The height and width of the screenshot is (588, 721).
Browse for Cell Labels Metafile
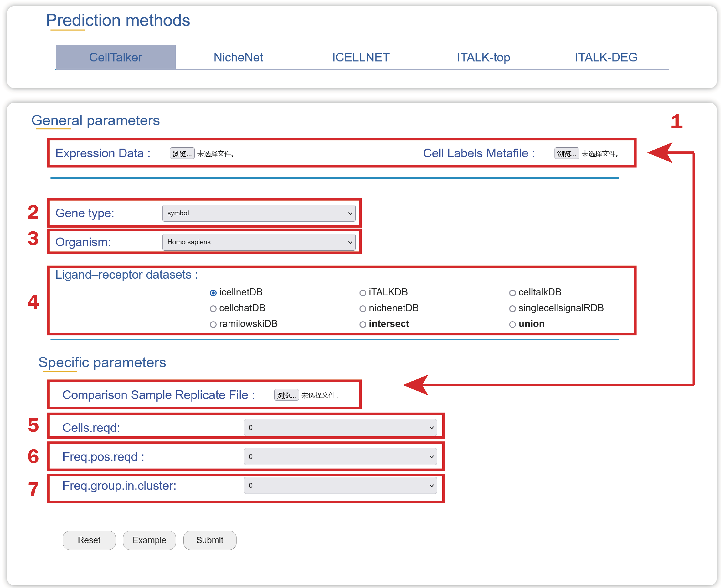(566, 153)
